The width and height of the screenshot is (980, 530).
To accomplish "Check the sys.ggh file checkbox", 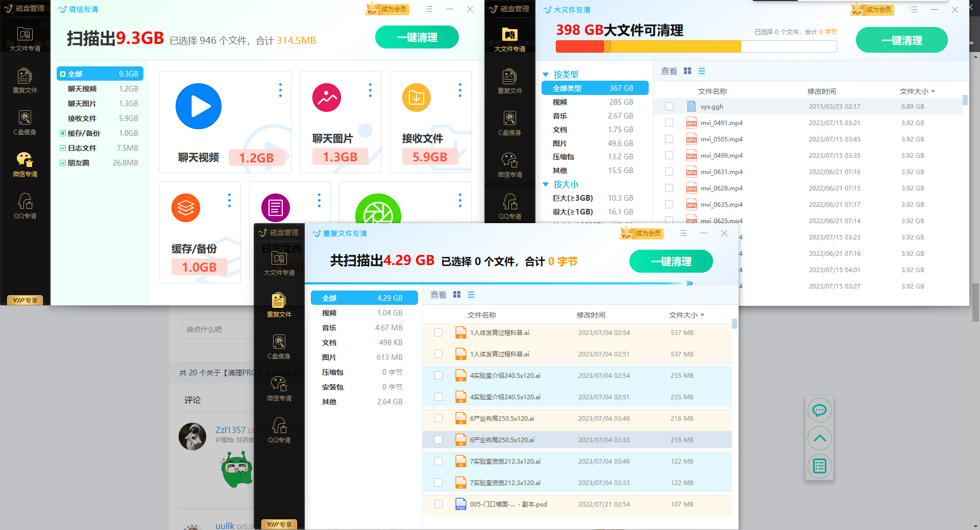I will pos(669,106).
